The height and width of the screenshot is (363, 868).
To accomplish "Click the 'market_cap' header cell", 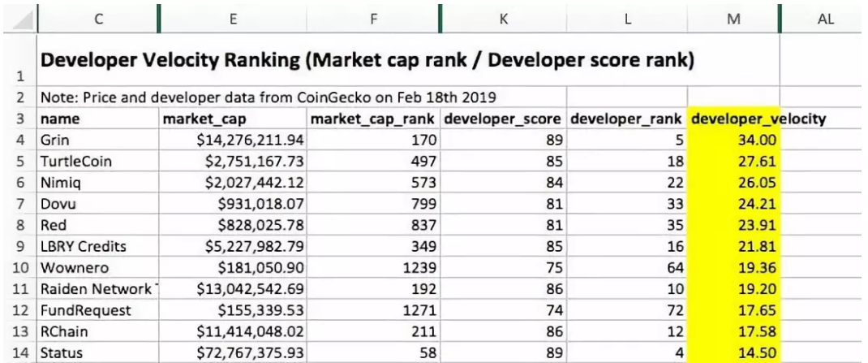I will pyautogui.click(x=233, y=119).
